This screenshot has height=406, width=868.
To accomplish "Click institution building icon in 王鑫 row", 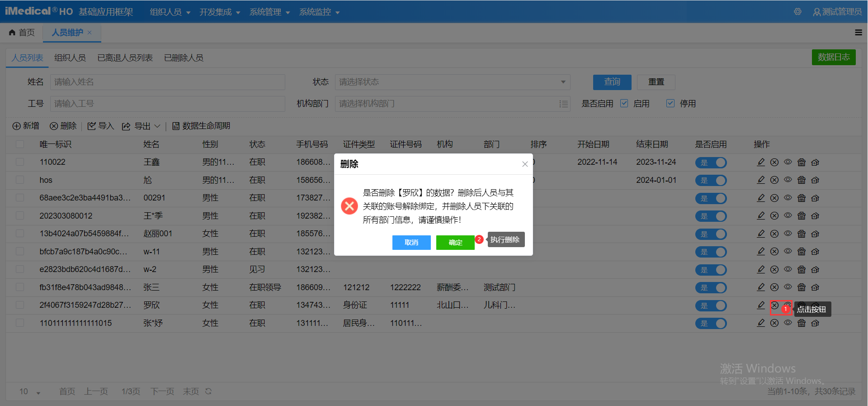I will click(802, 162).
